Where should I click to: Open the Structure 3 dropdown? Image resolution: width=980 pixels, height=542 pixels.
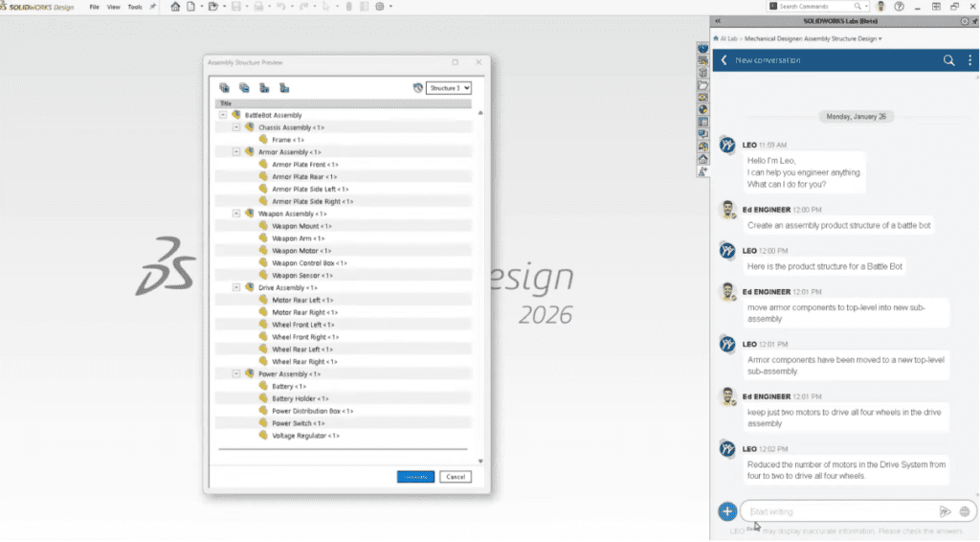pos(449,88)
